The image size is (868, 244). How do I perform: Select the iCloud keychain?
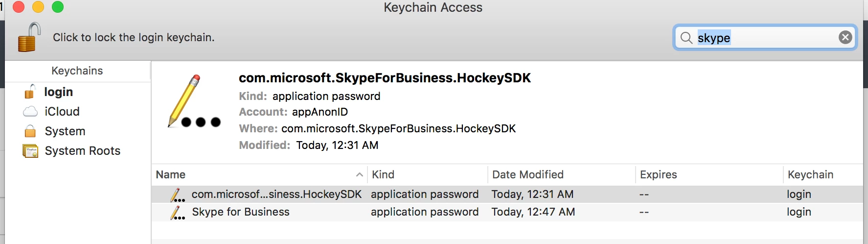(x=62, y=112)
